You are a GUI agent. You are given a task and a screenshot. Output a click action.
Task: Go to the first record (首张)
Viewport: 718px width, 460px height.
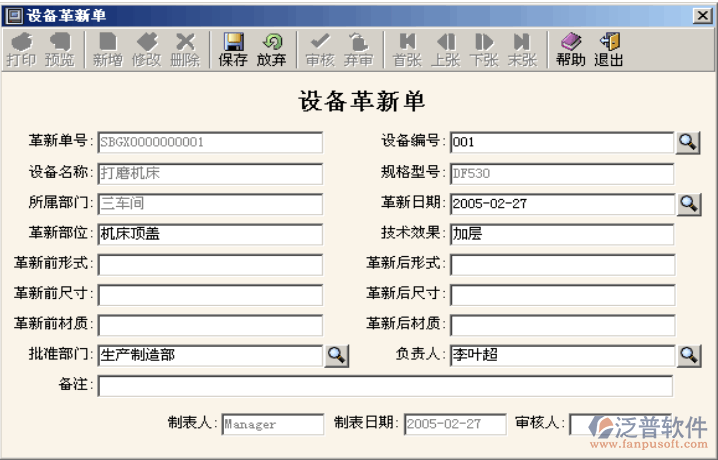407,50
